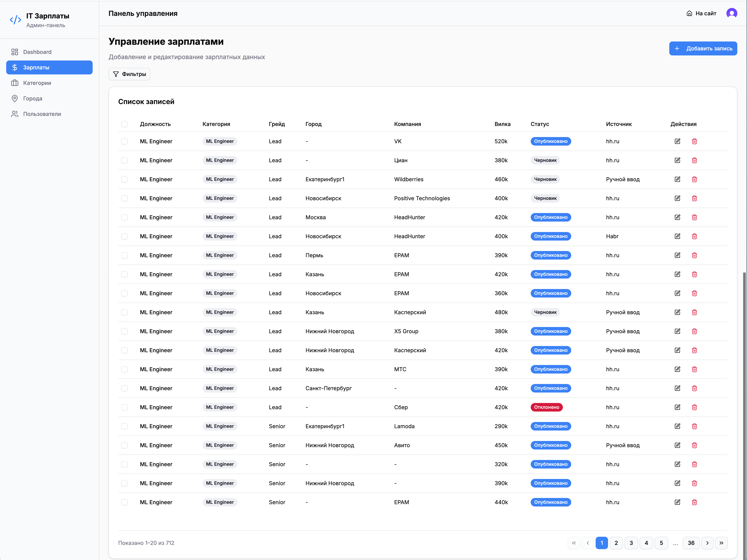Go to page 36 in pagination
The width and height of the screenshot is (747, 560).
tap(691, 543)
